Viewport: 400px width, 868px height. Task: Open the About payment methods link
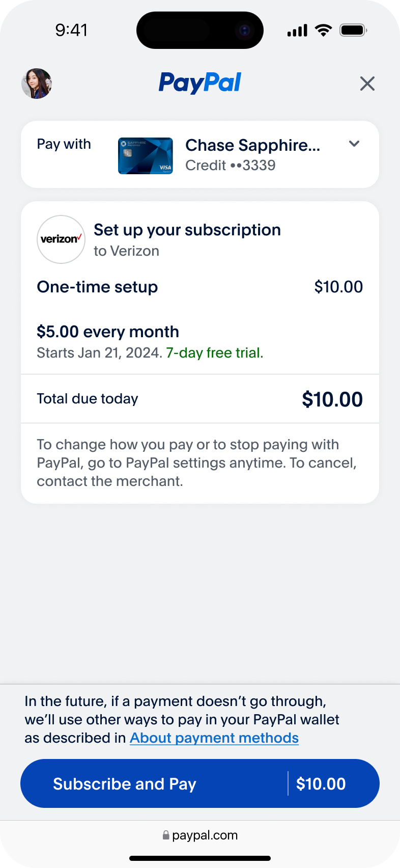click(214, 738)
